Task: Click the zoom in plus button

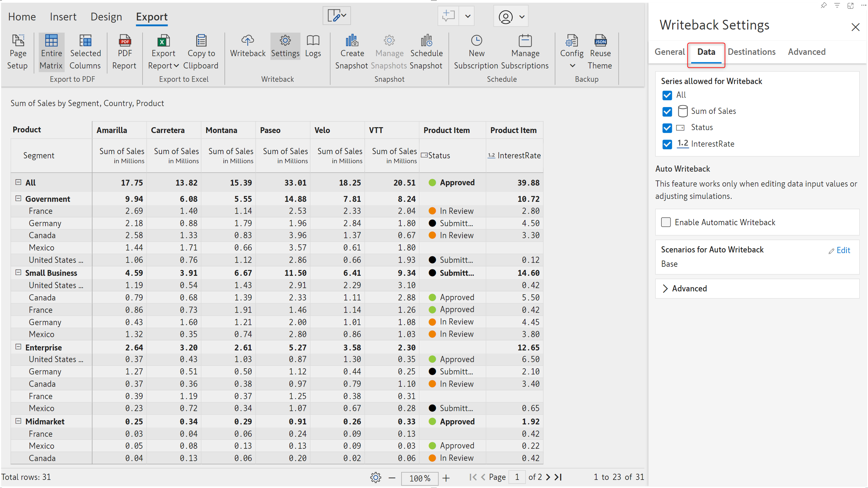Action: tap(446, 478)
